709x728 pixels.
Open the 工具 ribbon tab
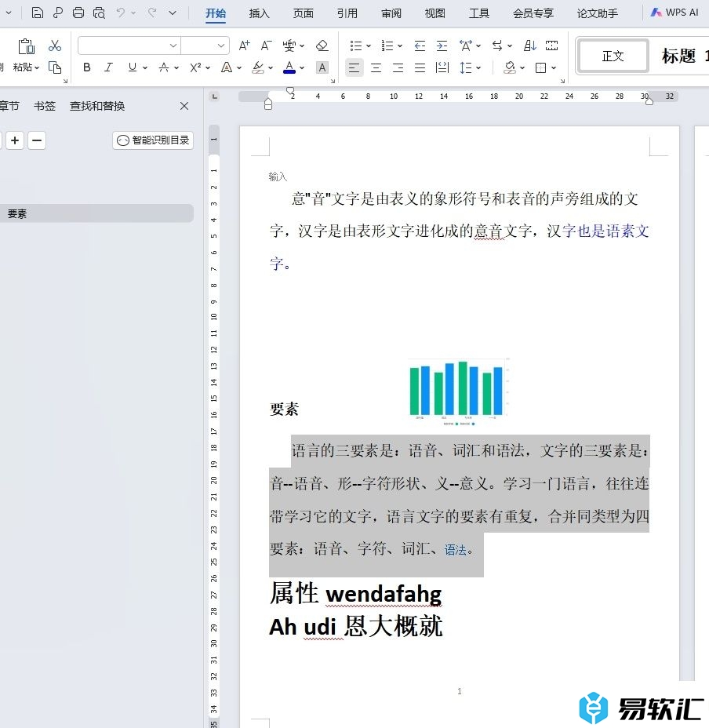click(478, 13)
